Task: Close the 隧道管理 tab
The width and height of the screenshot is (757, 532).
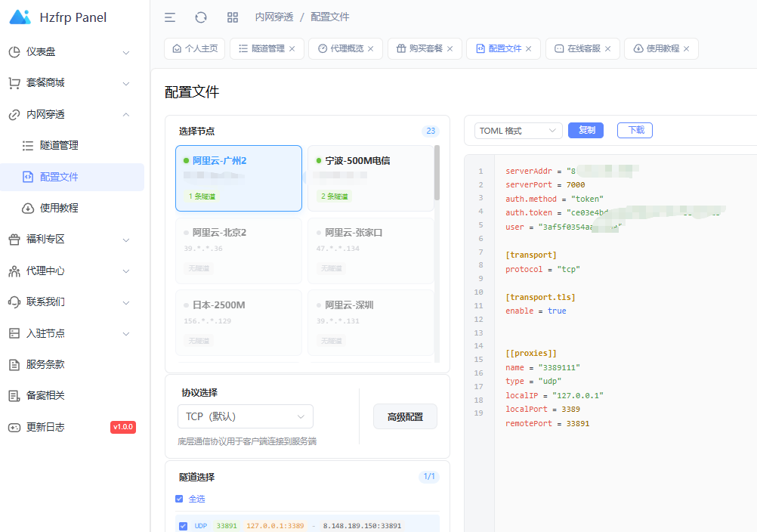Action: pyautogui.click(x=292, y=49)
